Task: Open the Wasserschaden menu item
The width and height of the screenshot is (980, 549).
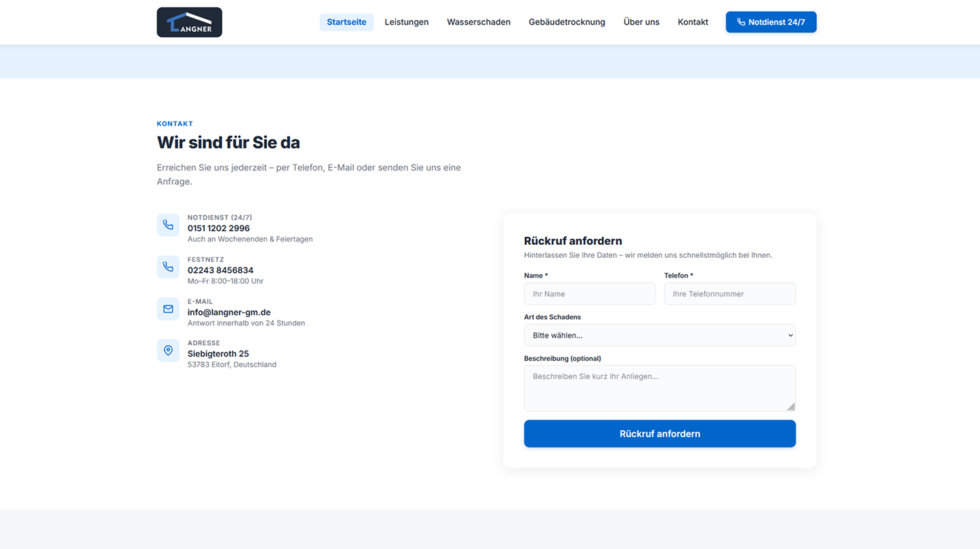Action: pos(478,22)
